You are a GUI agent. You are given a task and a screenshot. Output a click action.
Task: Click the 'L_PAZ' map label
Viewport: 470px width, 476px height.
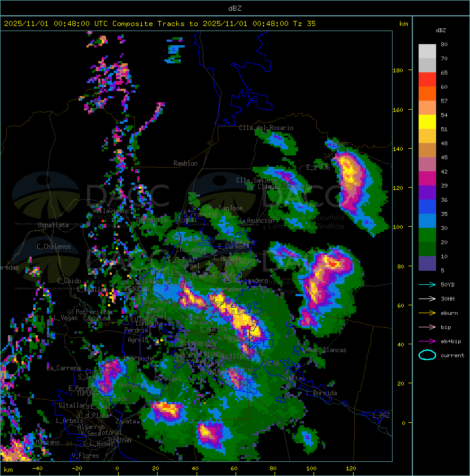(381, 416)
